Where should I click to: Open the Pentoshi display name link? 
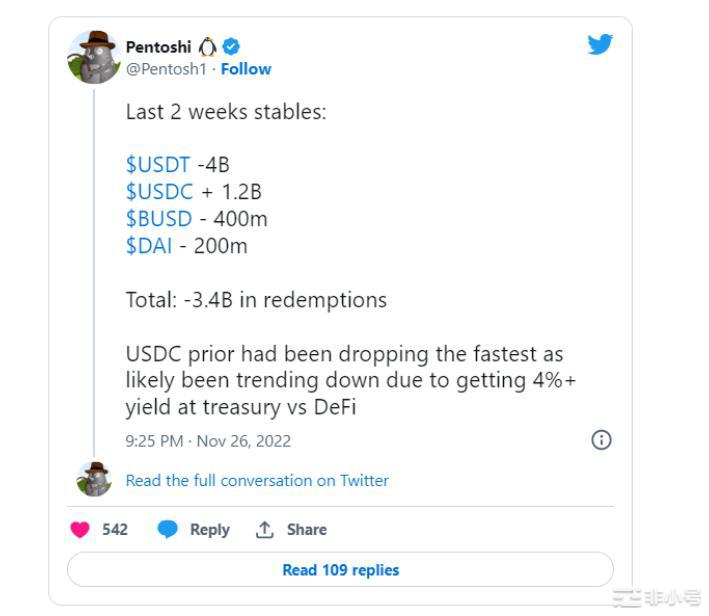(x=159, y=46)
